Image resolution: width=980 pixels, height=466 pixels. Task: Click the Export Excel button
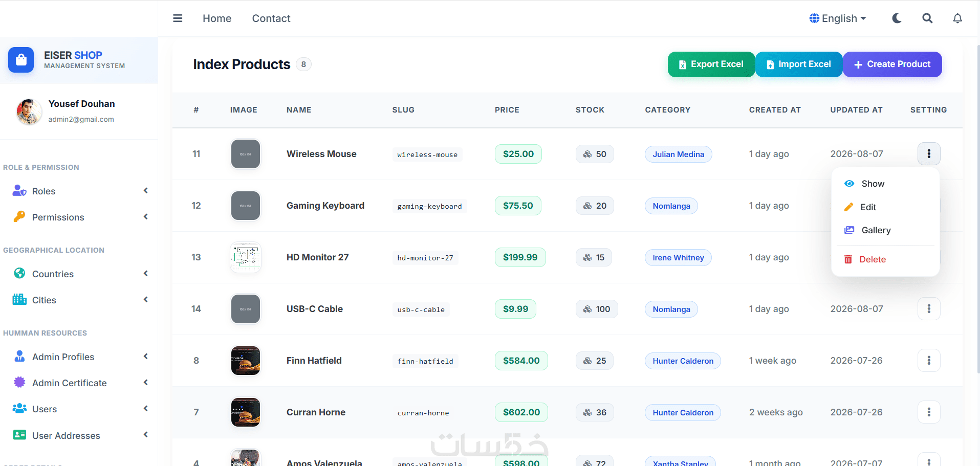pos(711,64)
